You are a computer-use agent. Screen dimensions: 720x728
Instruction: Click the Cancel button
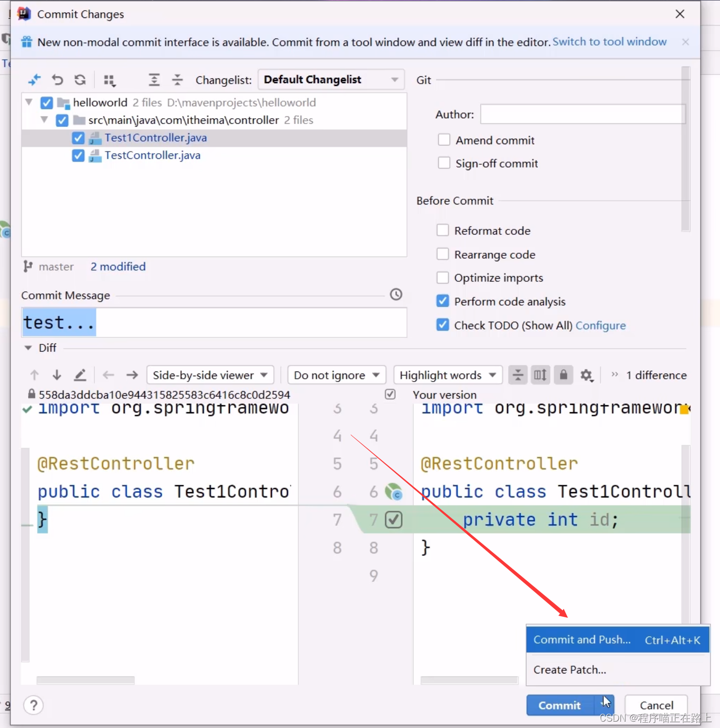pyautogui.click(x=656, y=705)
